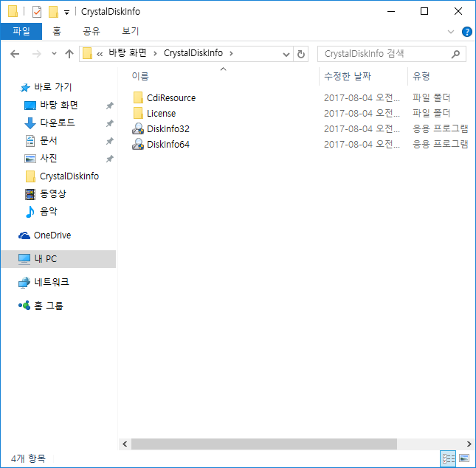The width and height of the screenshot is (476, 468).
Task: Select OneDrive in navigation pane
Action: 52,235
